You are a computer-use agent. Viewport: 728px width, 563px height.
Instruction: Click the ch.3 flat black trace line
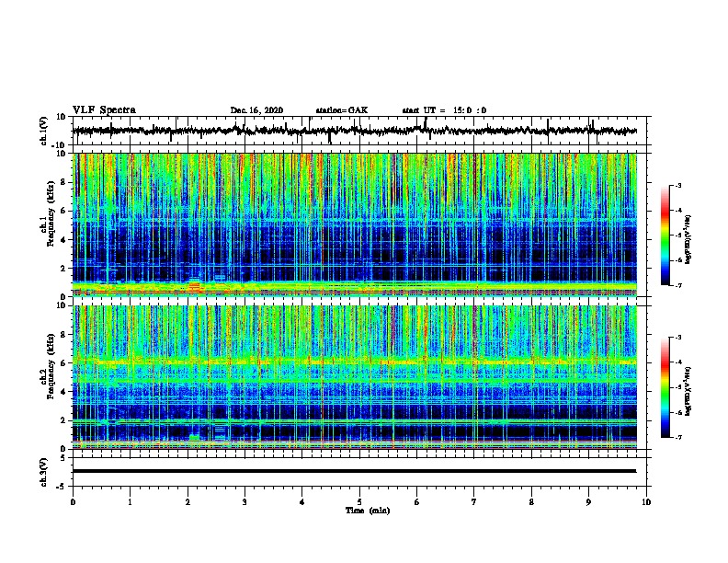pos(354,471)
